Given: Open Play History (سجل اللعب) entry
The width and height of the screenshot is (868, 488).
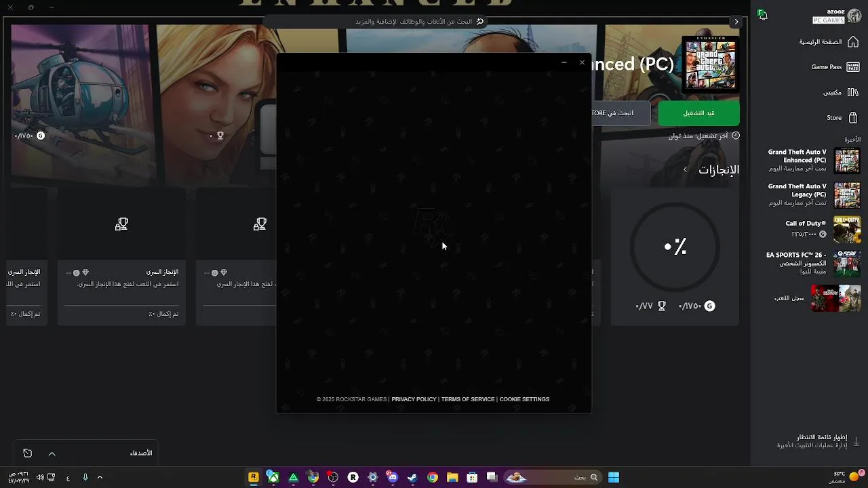Looking at the screenshot, I should tap(817, 298).
